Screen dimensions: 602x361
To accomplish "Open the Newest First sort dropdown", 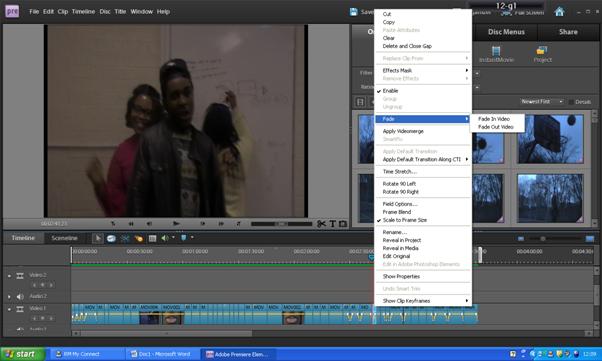I will 541,101.
